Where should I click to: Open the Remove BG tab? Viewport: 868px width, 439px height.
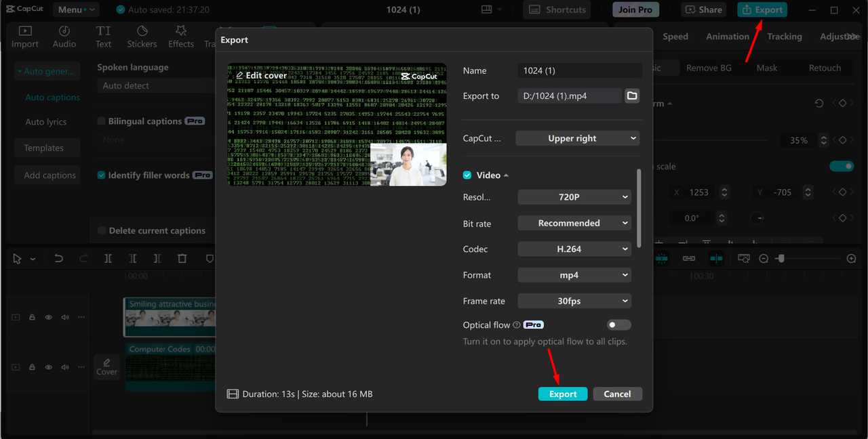(709, 68)
